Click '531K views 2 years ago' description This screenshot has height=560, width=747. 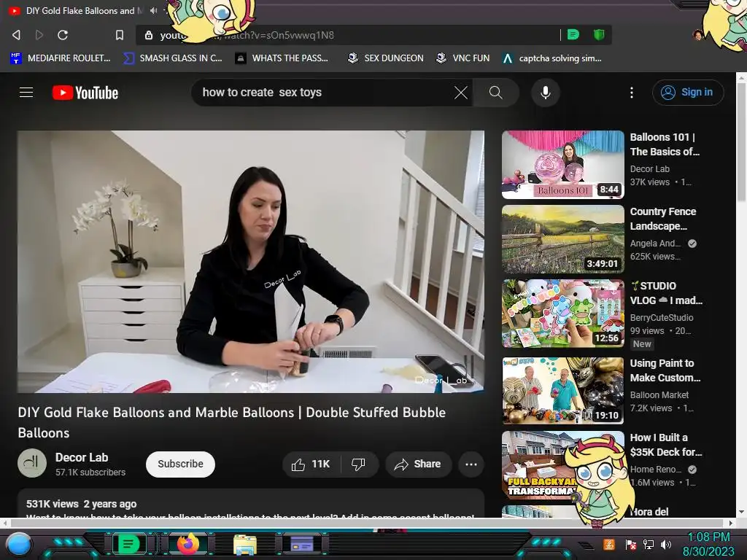point(82,504)
